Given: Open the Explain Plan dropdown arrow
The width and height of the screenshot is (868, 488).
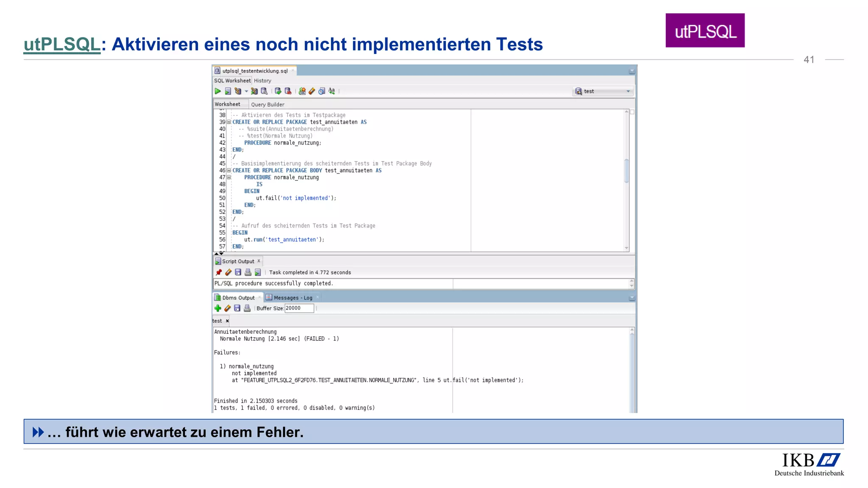Looking at the screenshot, I should (x=246, y=91).
